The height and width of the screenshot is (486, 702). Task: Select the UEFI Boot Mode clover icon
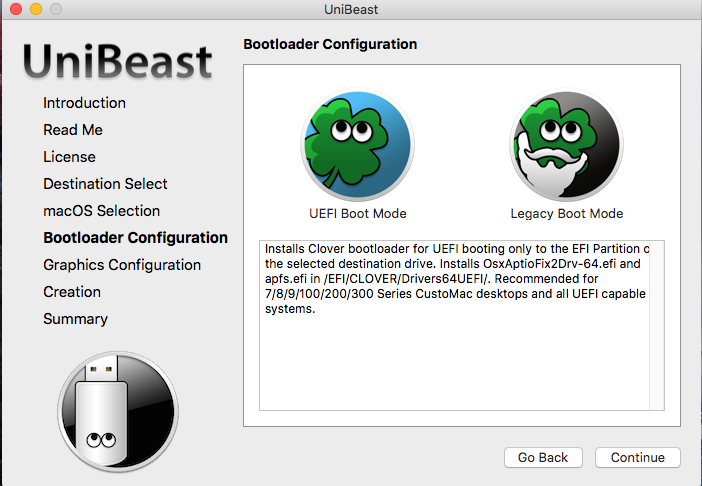click(x=357, y=145)
